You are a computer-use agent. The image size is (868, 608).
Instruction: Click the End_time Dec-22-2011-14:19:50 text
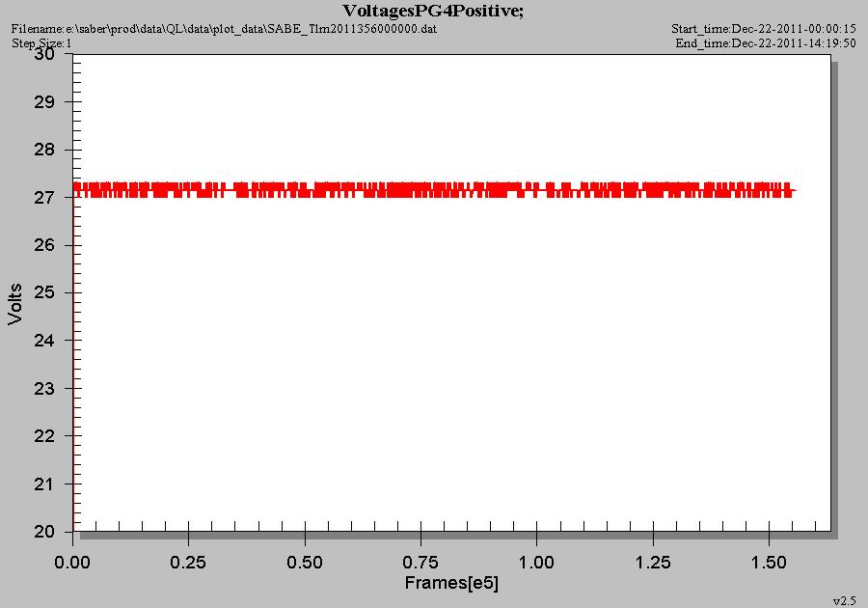(x=766, y=43)
